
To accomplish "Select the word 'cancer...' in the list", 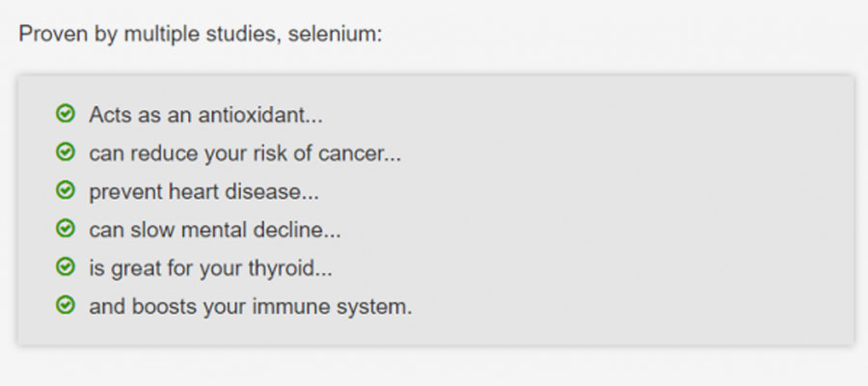I will coord(360,154).
